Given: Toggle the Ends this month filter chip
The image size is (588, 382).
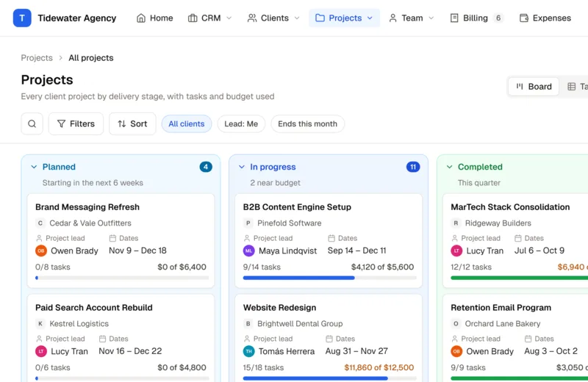Looking at the screenshot, I should pyautogui.click(x=307, y=123).
